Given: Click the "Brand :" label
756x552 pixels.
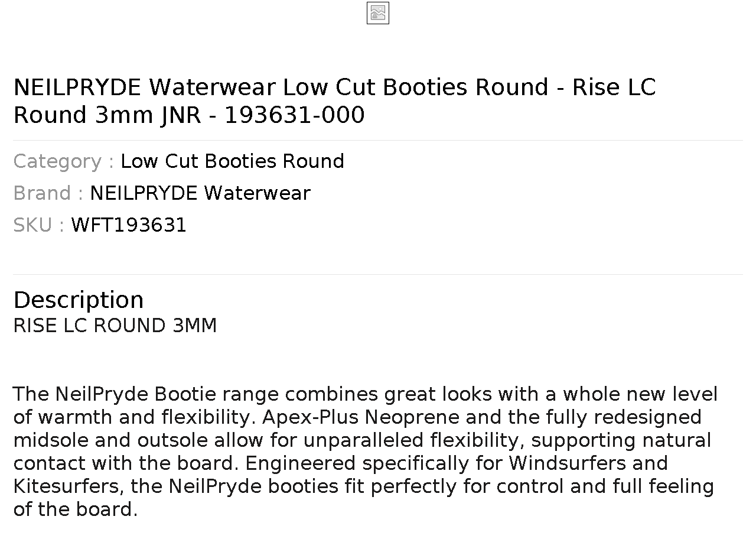Looking at the screenshot, I should [48, 193].
